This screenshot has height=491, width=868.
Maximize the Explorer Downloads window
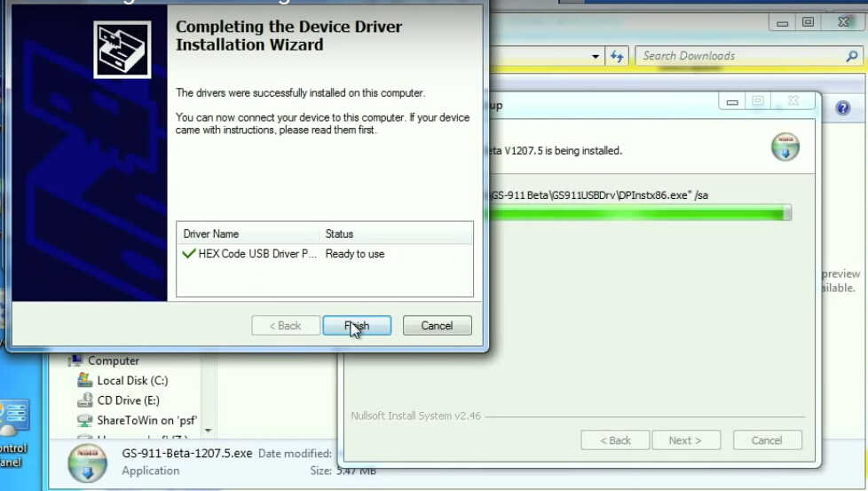(808, 23)
